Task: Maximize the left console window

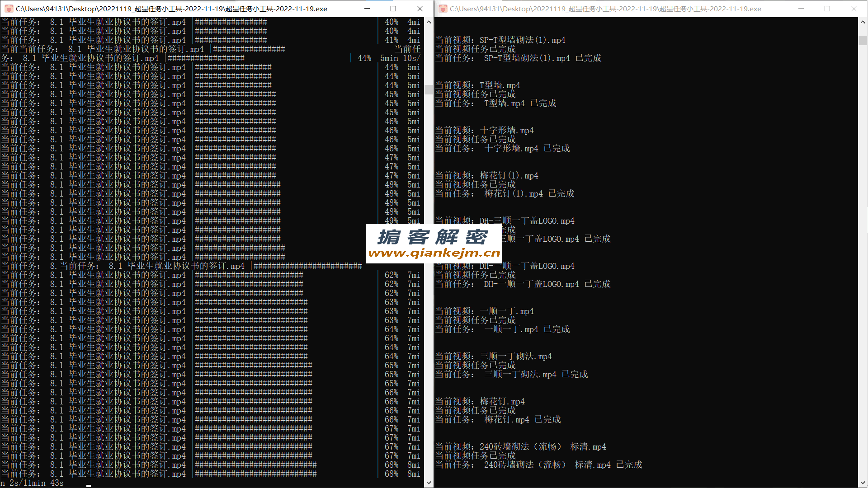Action: click(x=393, y=9)
